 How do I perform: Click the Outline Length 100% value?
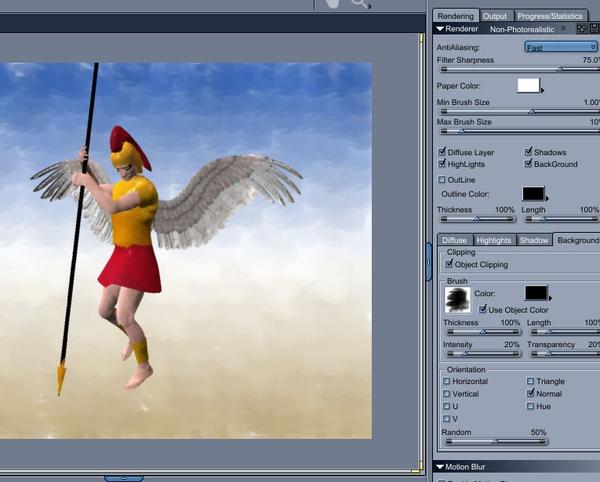click(x=589, y=210)
